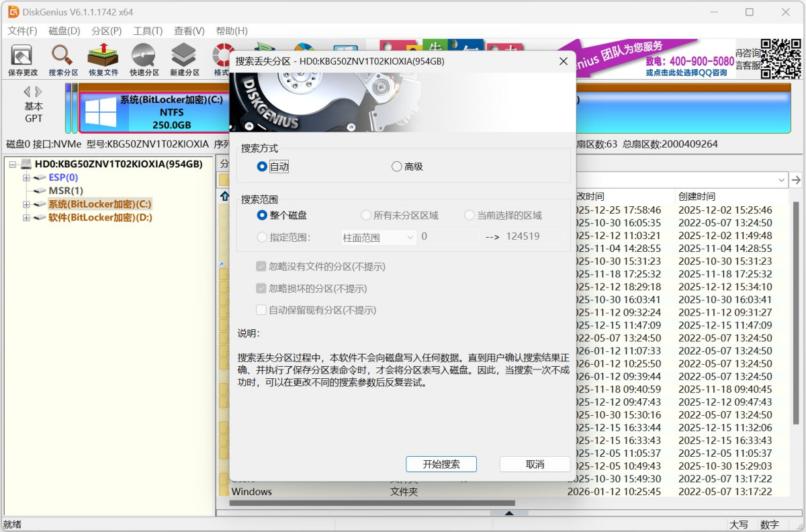This screenshot has height=532, width=806.
Task: Open the 工具(T) menu
Action: tap(148, 31)
